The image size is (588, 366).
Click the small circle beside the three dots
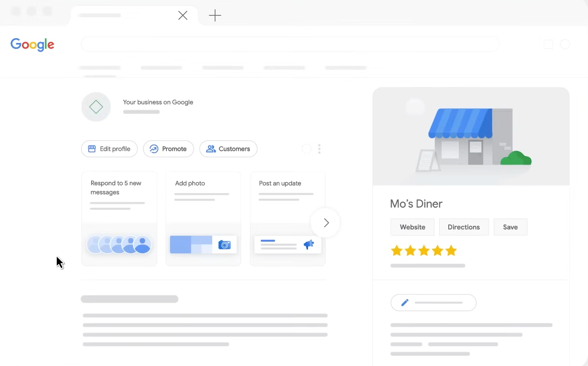click(x=307, y=149)
